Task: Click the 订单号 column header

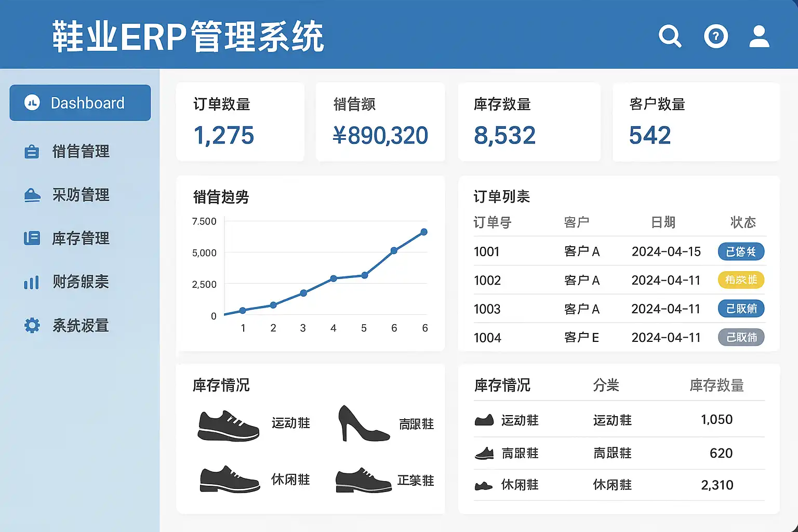Action: (x=493, y=222)
